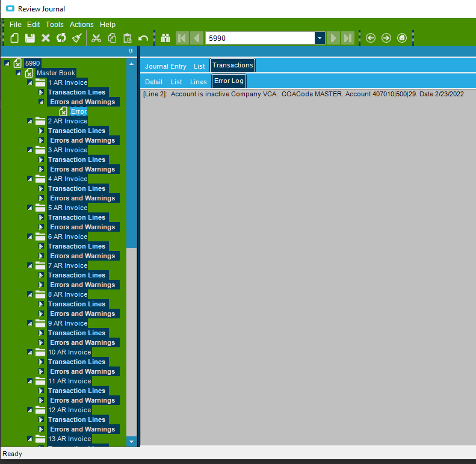The width and height of the screenshot is (476, 464).
Task: Jump to the first record
Action: click(182, 39)
